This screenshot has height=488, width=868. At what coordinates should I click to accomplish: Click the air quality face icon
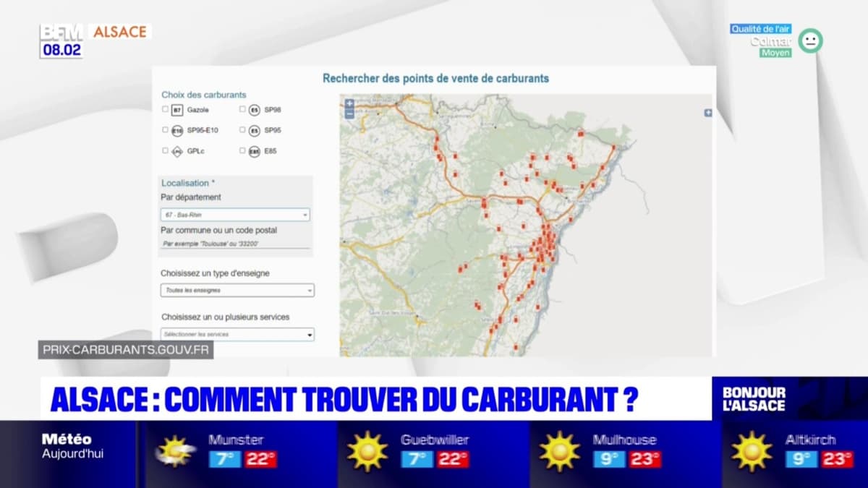click(x=810, y=40)
